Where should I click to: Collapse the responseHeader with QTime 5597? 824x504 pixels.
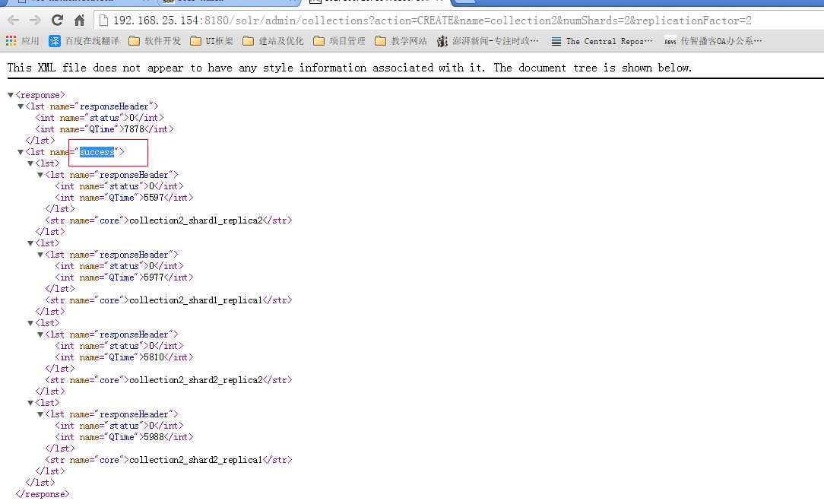(x=40, y=175)
